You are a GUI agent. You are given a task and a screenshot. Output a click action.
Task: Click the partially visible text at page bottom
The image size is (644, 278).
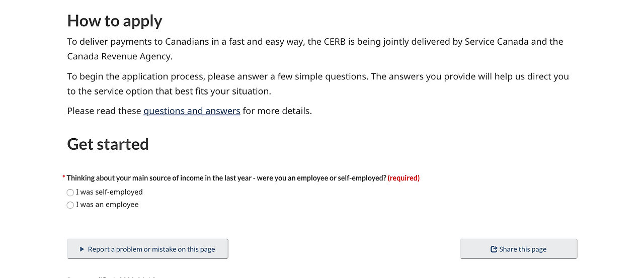pyautogui.click(x=112, y=276)
